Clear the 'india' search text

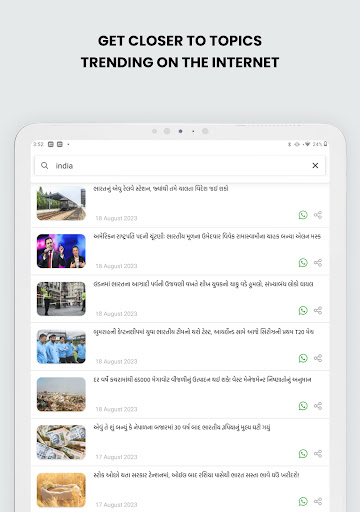click(x=315, y=165)
